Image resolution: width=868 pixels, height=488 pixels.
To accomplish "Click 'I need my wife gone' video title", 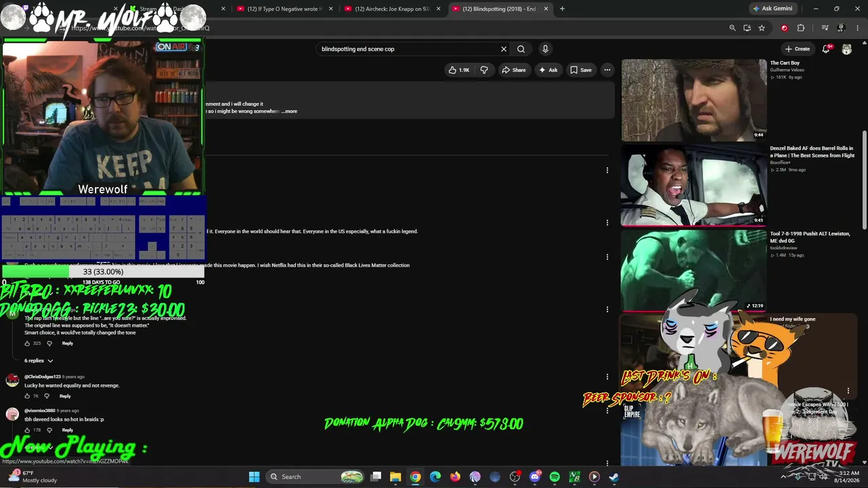I will [x=793, y=319].
